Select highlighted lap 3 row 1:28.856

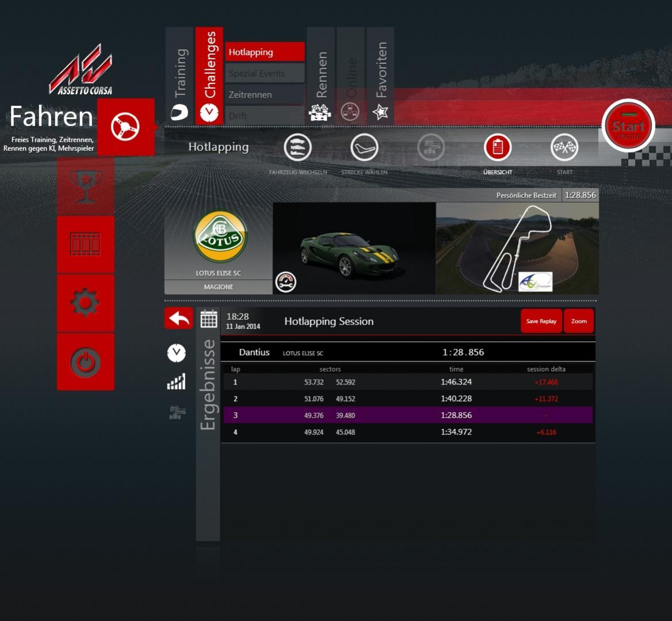coord(408,416)
